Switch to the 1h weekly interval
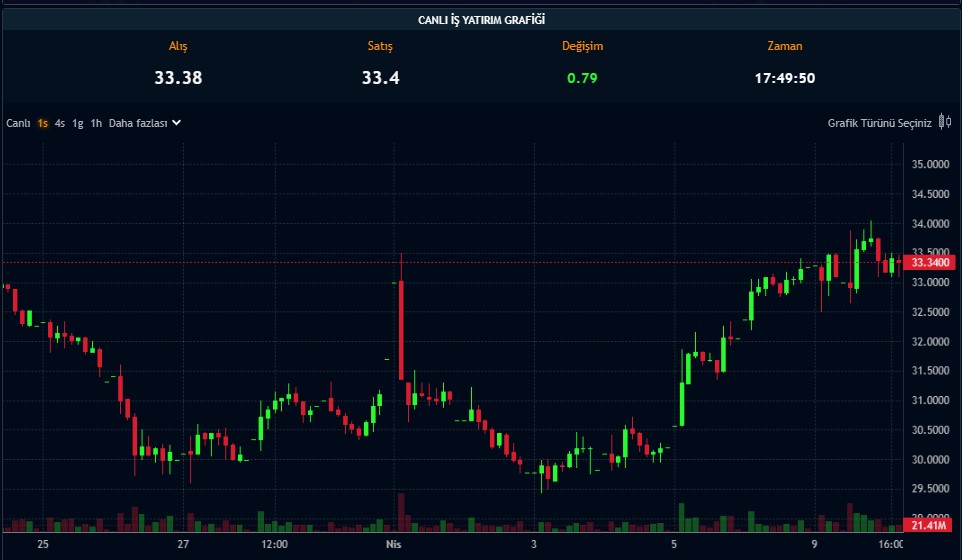Image resolution: width=962 pixels, height=560 pixels. click(x=96, y=123)
